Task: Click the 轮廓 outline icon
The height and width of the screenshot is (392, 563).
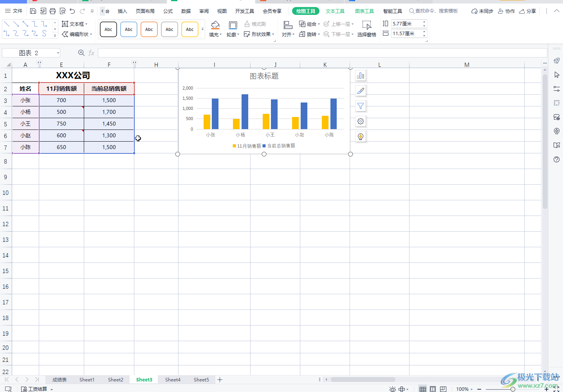Action: [x=233, y=25]
